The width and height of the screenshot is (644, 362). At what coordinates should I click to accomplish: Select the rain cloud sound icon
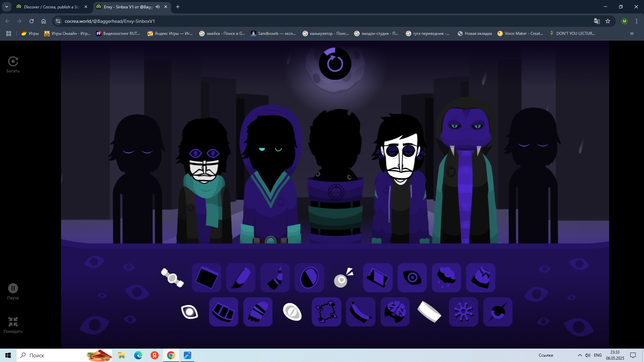[446, 278]
